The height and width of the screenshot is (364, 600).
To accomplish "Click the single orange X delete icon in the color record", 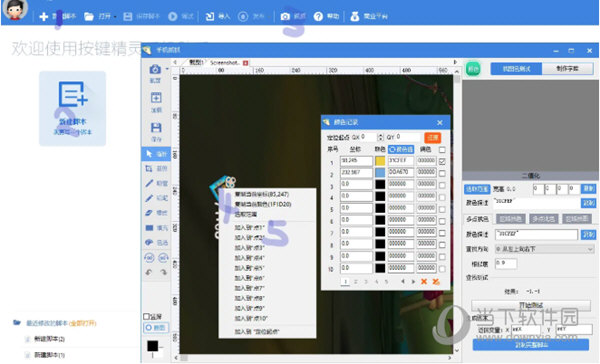I will (424, 282).
